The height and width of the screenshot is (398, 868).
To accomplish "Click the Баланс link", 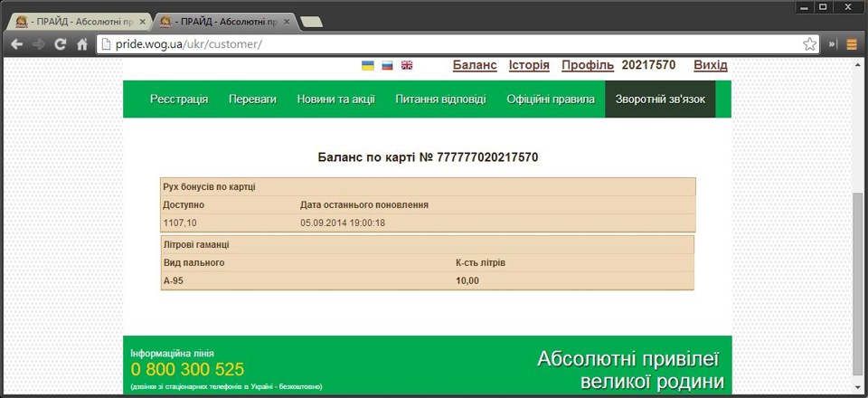I will coord(475,65).
